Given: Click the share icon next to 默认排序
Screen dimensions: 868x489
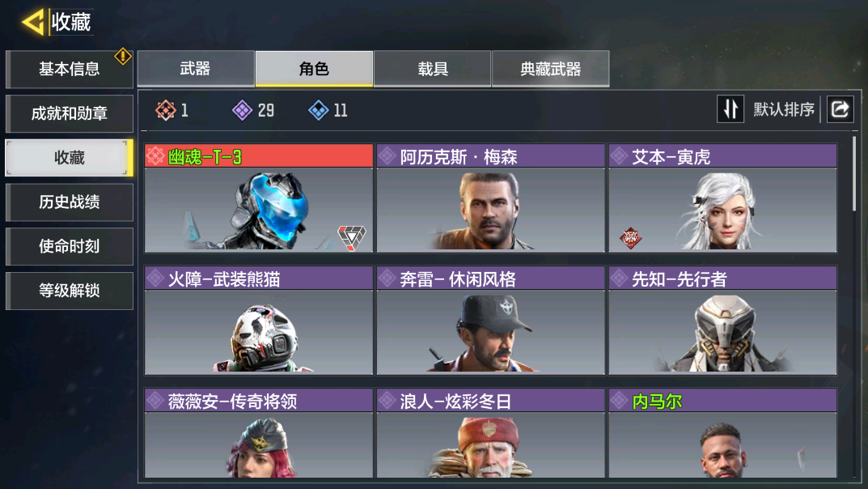Looking at the screenshot, I should [x=840, y=109].
